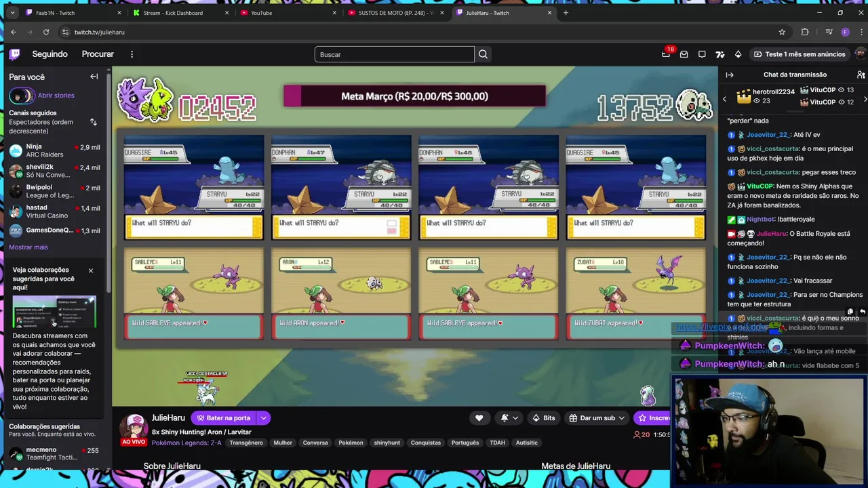Follow JulieHaru with the heart button

pyautogui.click(x=479, y=418)
